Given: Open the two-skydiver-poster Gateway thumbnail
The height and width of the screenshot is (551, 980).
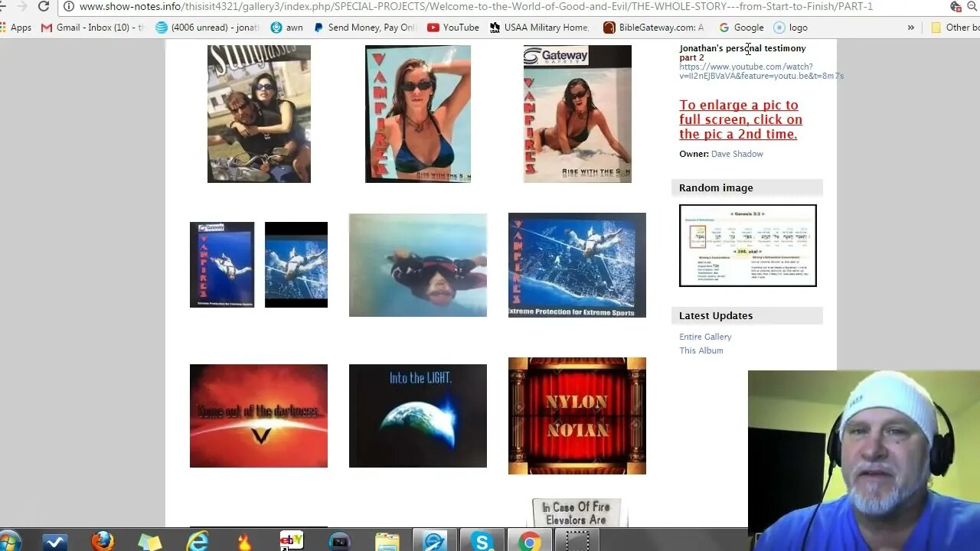Looking at the screenshot, I should tap(259, 265).
